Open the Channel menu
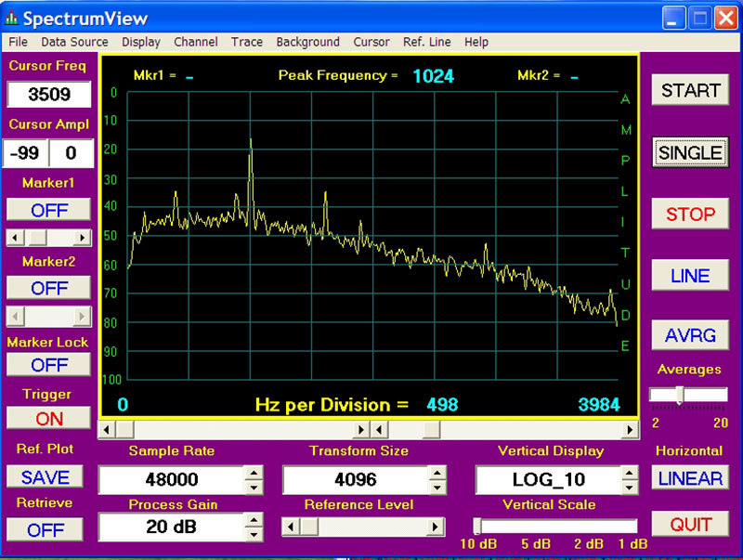 pos(196,42)
